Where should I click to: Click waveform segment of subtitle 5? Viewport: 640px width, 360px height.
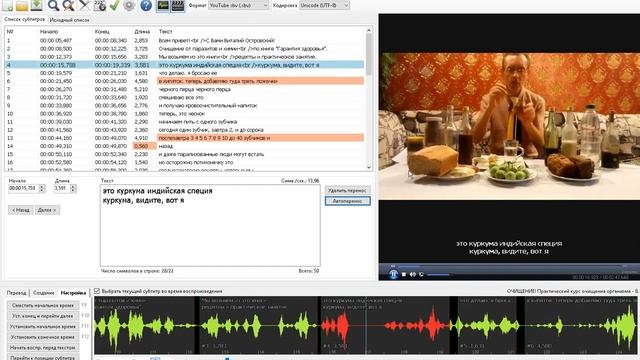click(x=487, y=325)
